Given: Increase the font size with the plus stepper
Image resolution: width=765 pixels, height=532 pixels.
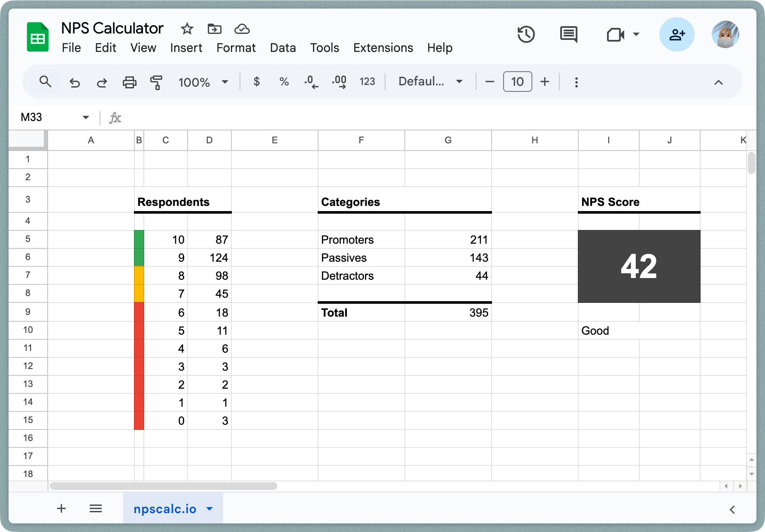Looking at the screenshot, I should pyautogui.click(x=544, y=82).
